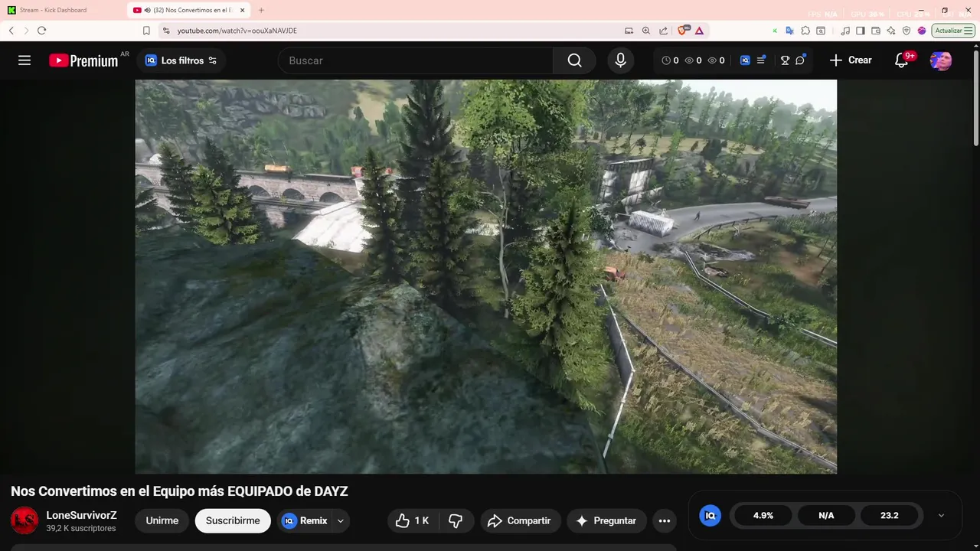Image resolution: width=980 pixels, height=551 pixels.
Task: Click the Crear button
Action: pyautogui.click(x=851, y=60)
